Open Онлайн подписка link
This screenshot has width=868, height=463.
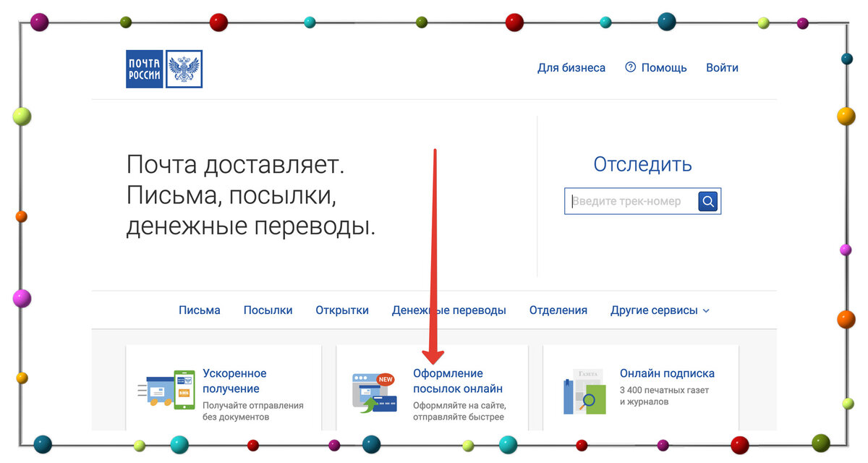(667, 374)
